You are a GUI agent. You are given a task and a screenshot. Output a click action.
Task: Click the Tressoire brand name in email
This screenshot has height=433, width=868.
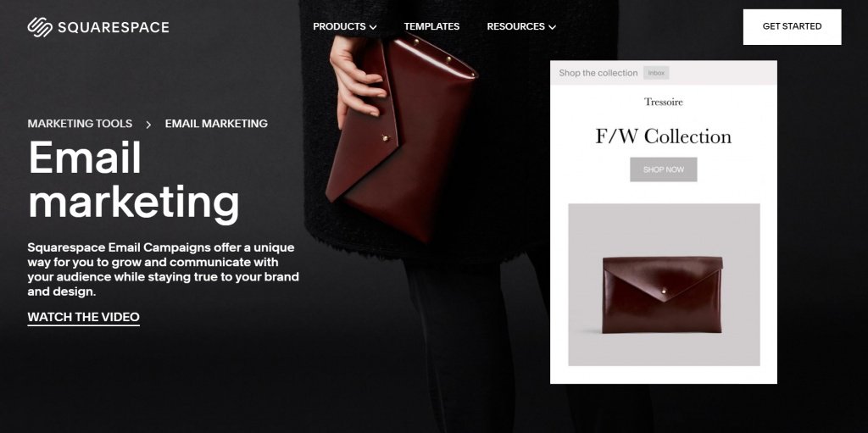pos(663,102)
